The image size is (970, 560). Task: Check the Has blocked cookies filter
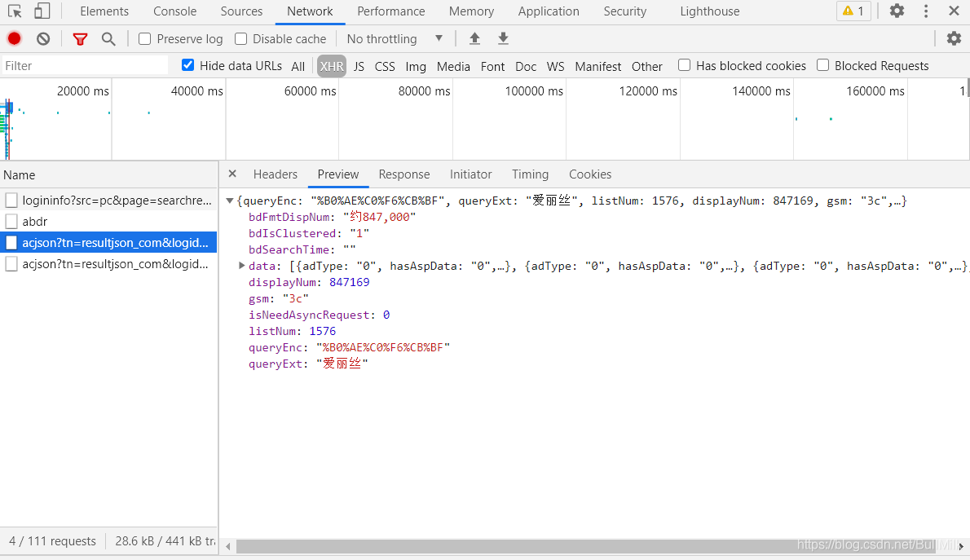(684, 65)
